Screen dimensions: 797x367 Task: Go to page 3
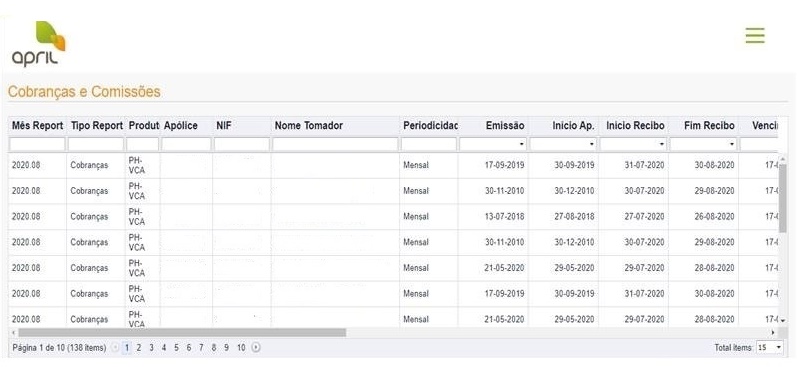(151, 348)
